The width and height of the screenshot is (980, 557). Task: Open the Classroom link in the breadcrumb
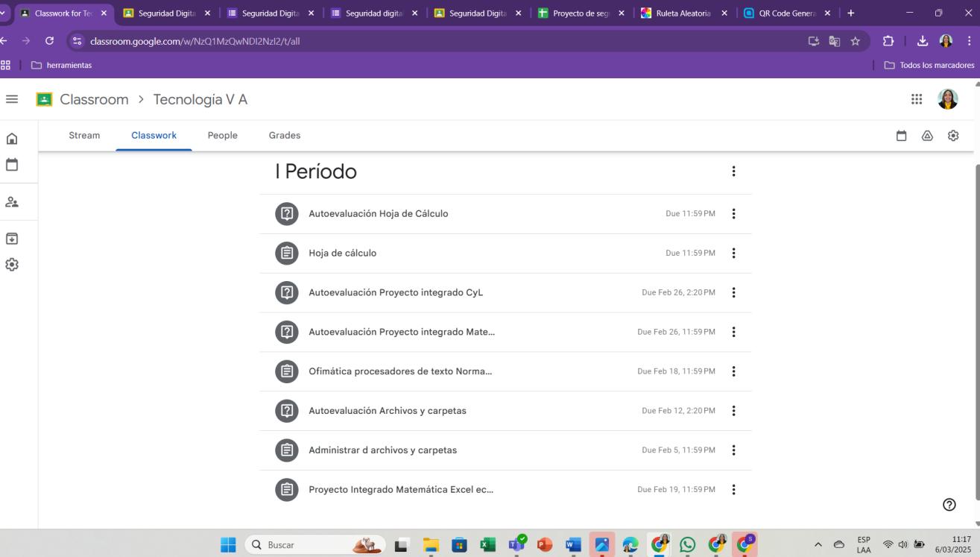click(x=94, y=100)
